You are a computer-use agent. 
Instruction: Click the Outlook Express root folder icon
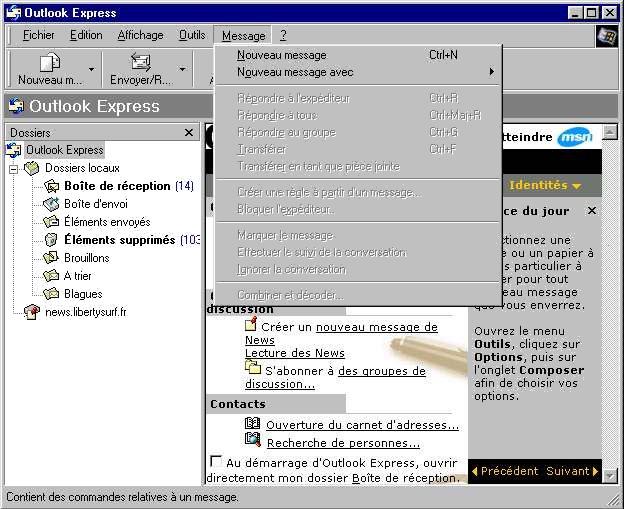click(x=14, y=150)
